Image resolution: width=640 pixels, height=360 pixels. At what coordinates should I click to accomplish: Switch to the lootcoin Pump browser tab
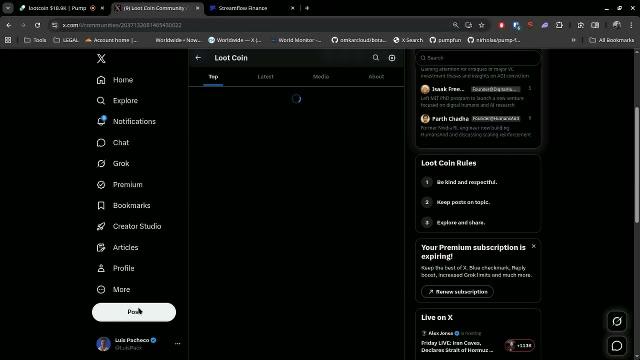coord(57,8)
